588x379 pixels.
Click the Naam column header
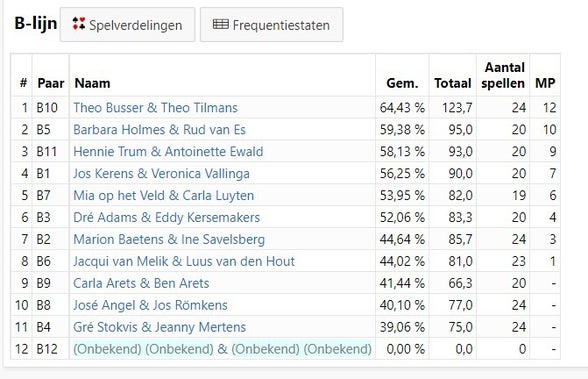pos(92,83)
